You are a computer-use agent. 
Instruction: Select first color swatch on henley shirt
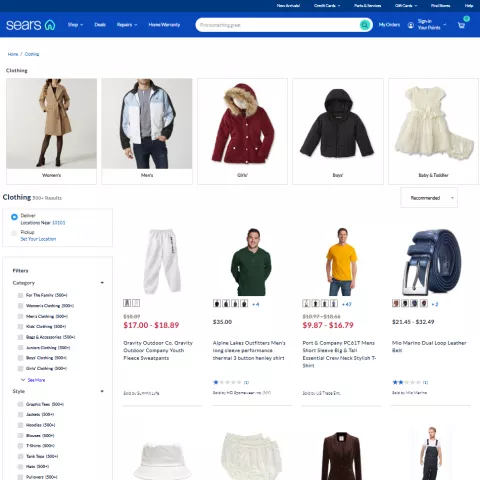[x=217, y=303]
